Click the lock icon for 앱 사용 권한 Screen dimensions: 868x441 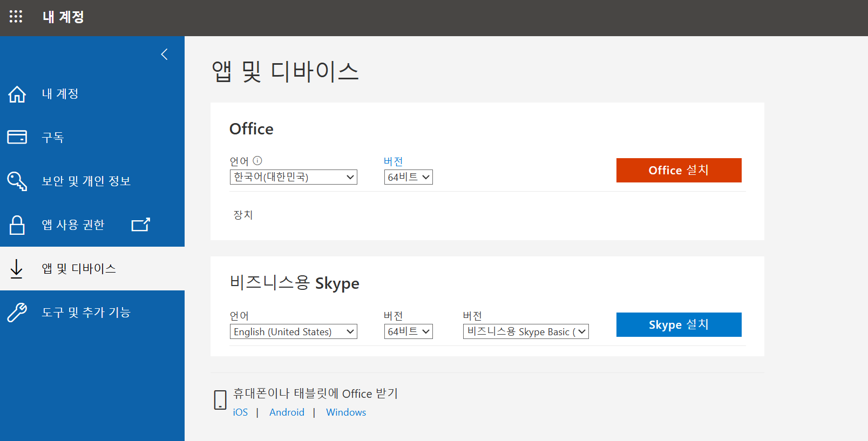17,225
